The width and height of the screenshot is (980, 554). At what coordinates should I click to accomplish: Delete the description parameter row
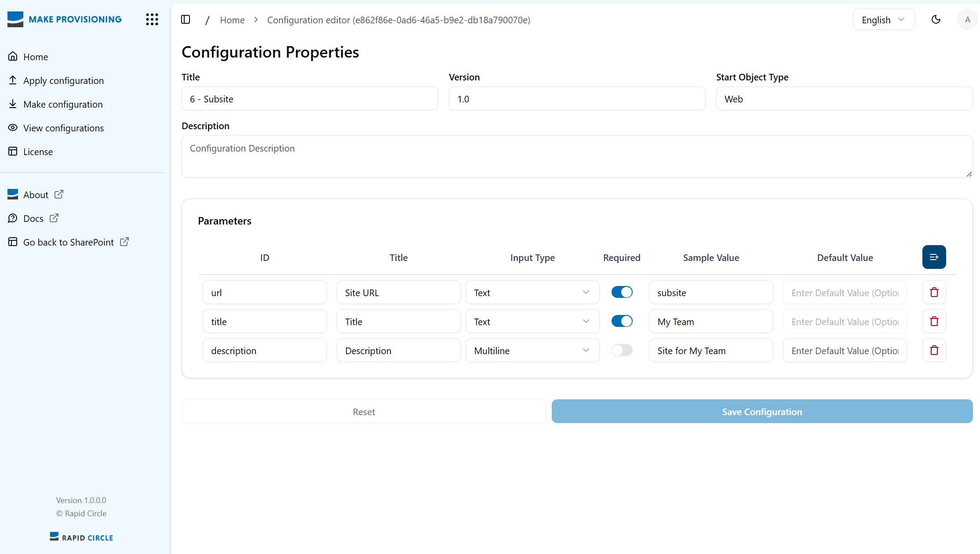click(x=934, y=350)
